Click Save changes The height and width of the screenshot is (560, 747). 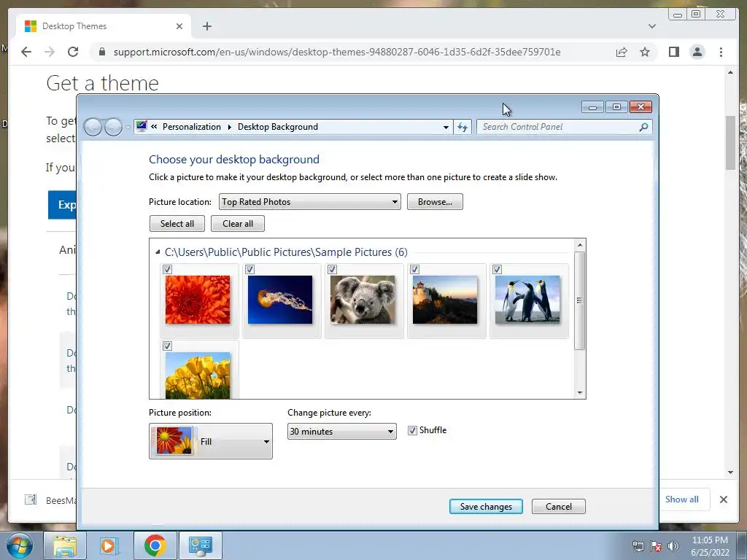click(x=486, y=507)
